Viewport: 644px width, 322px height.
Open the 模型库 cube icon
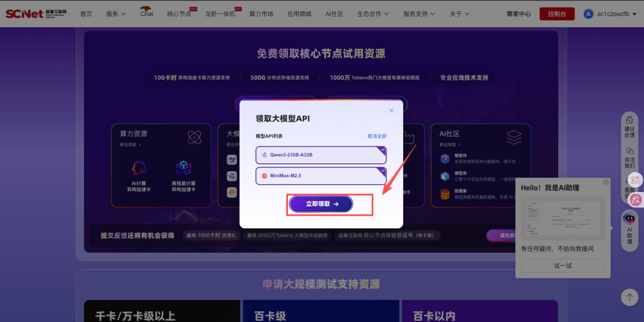tap(445, 176)
